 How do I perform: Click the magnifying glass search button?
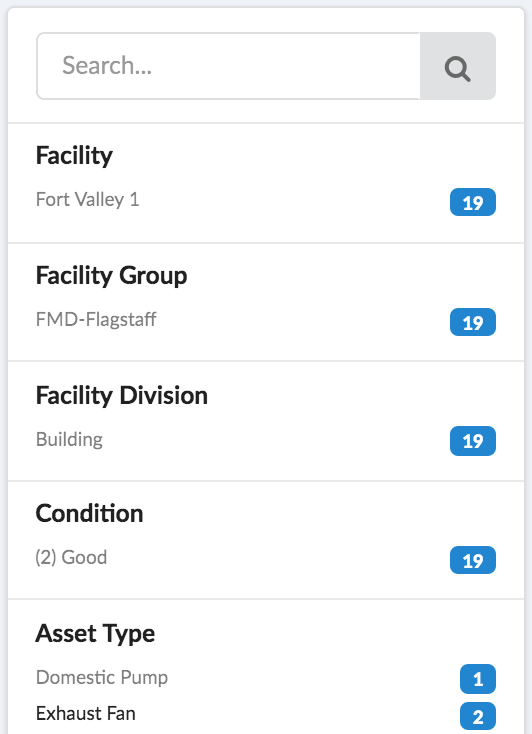coord(458,66)
